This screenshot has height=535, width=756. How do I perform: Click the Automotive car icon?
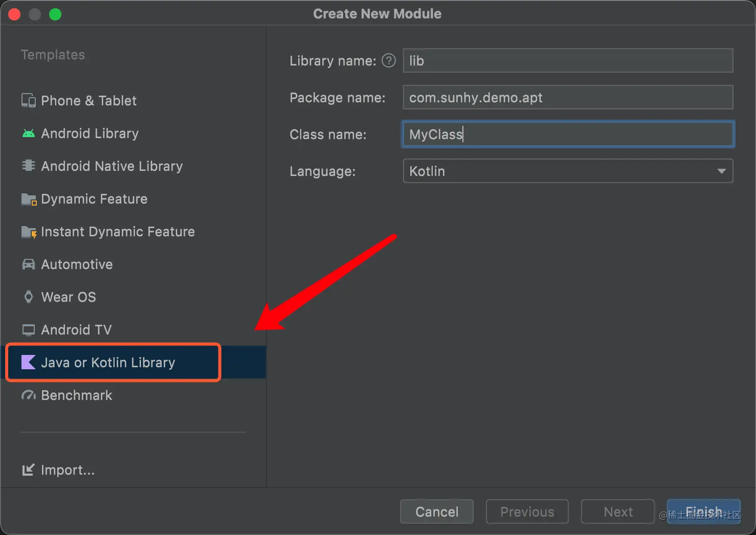29,264
